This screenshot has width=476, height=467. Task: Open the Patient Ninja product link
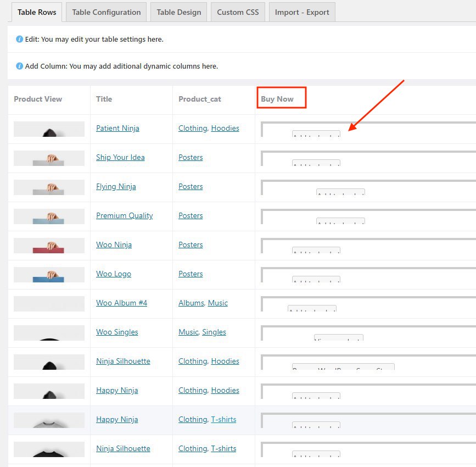point(117,128)
